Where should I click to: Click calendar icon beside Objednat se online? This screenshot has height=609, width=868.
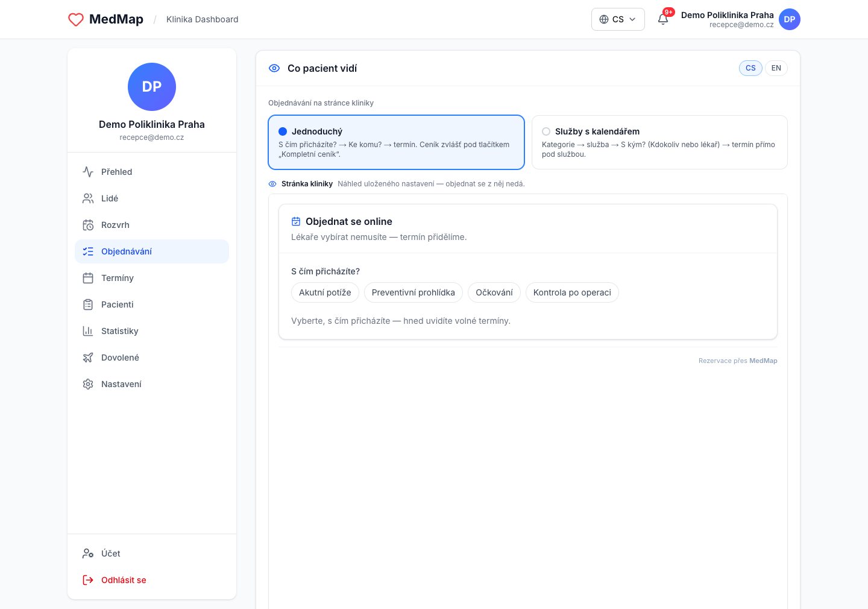pyautogui.click(x=296, y=221)
